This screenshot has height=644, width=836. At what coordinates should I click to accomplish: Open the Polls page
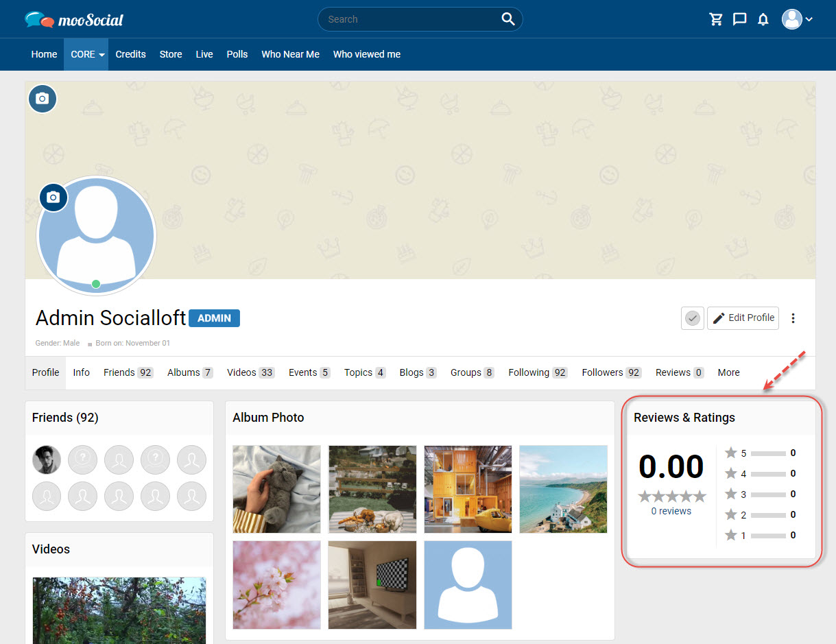click(237, 54)
